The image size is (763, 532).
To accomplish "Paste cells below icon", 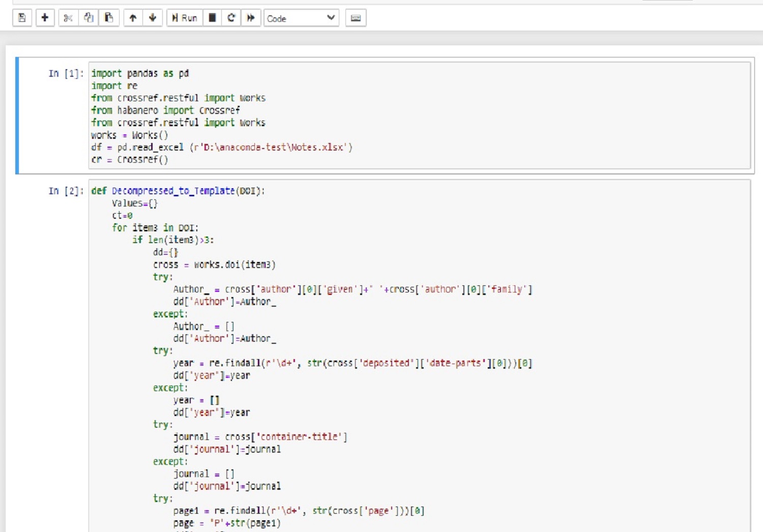I will point(109,18).
